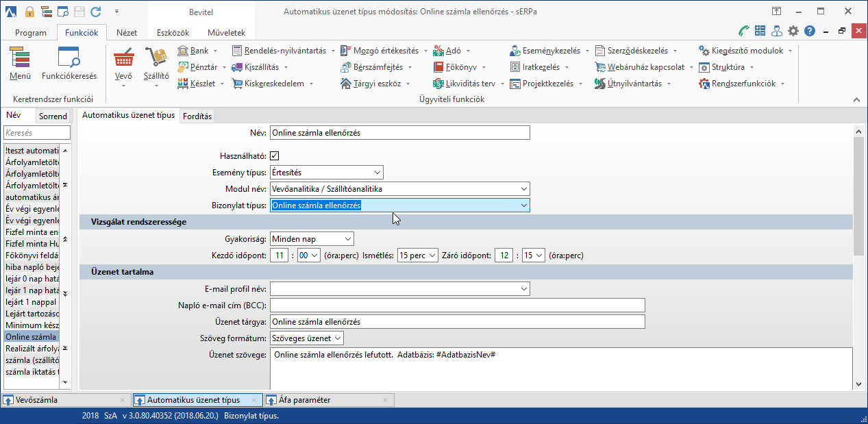This screenshot has width=868, height=424.
Task: Open the Útnyilvántartás module menu
Action: tap(633, 84)
